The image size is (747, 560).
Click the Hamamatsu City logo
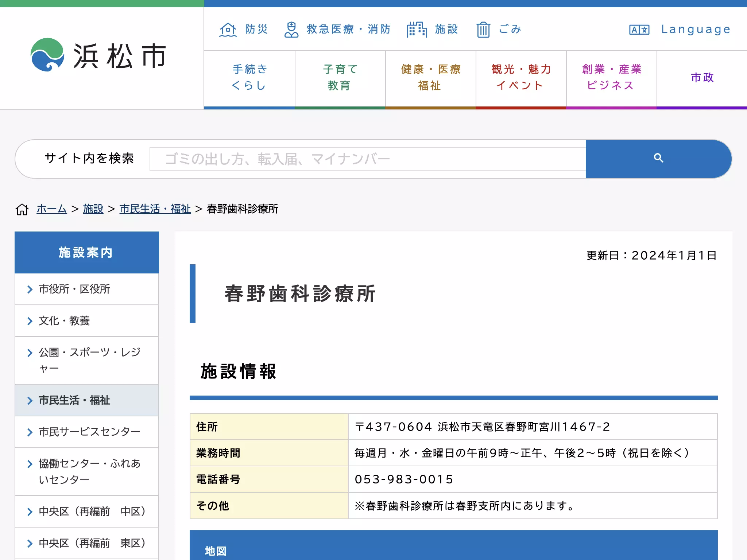[x=98, y=55]
